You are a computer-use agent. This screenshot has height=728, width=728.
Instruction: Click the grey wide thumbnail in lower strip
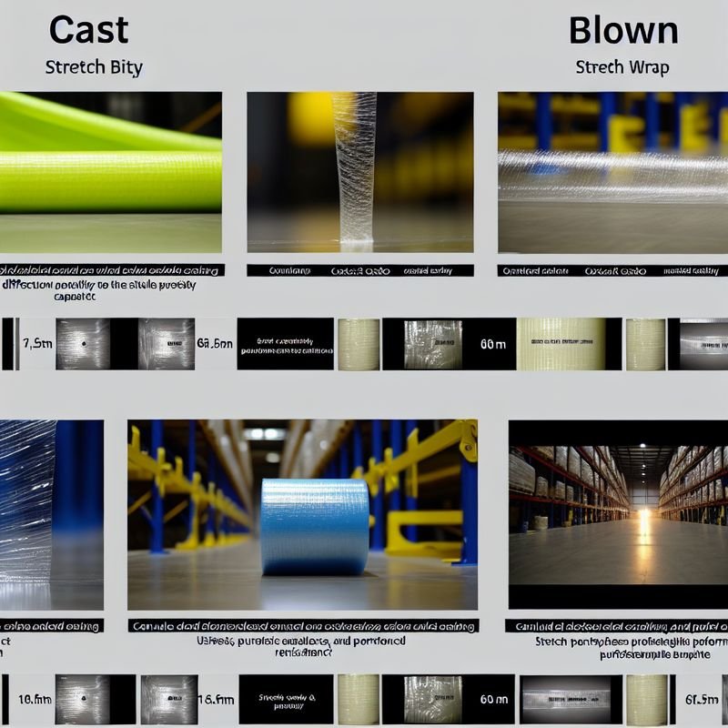point(570,699)
